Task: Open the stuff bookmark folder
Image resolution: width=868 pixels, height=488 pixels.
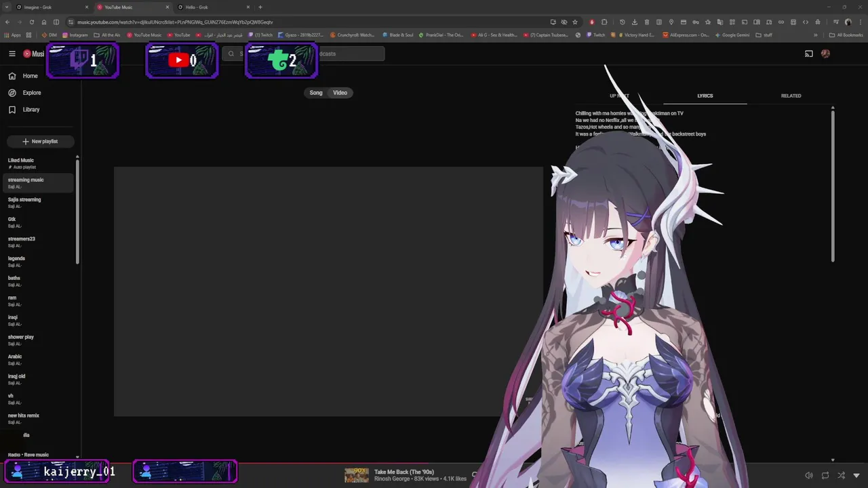Action: (764, 35)
